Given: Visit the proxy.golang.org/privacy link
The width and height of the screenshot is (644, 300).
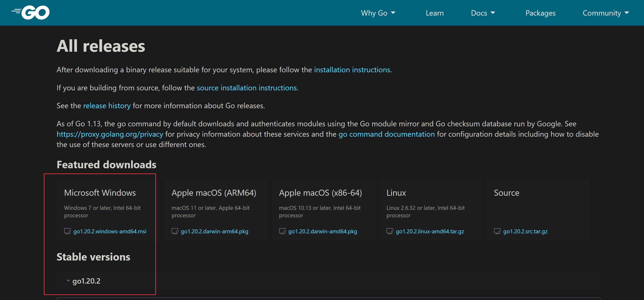Looking at the screenshot, I should [110, 134].
